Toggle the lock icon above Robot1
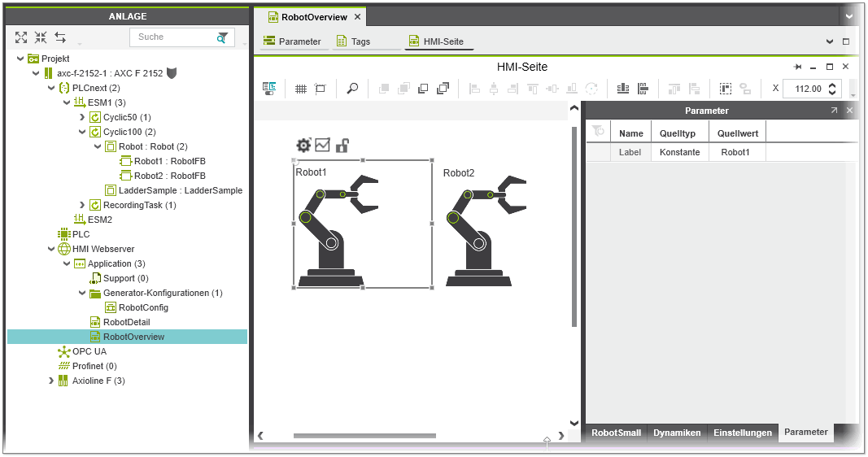This screenshot has height=457, width=868. coord(342,146)
